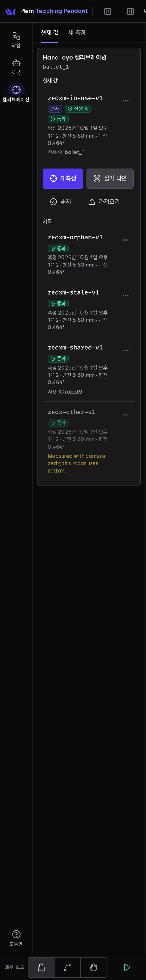Open more options for zedxm-orphan-v1
This screenshot has height=980, width=146.
(125, 240)
